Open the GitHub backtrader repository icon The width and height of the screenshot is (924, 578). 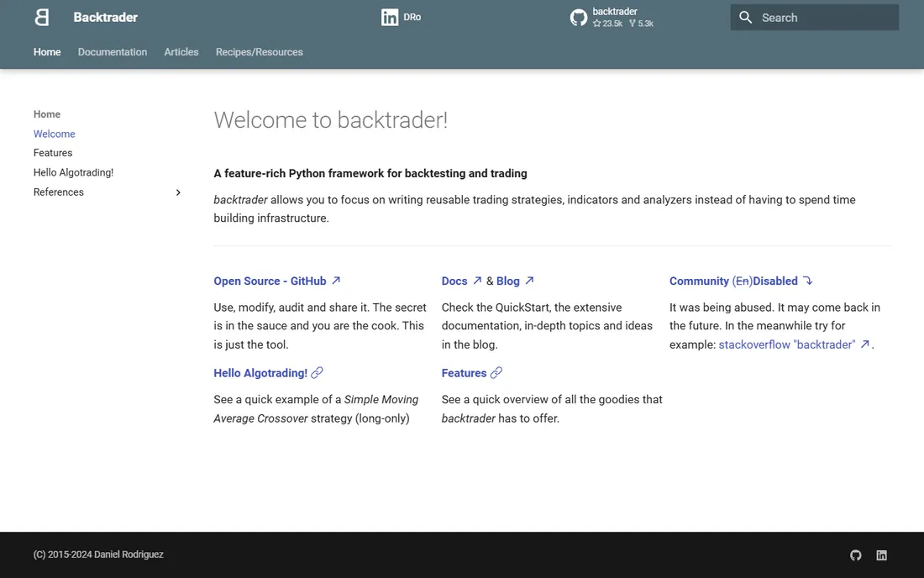pyautogui.click(x=579, y=17)
